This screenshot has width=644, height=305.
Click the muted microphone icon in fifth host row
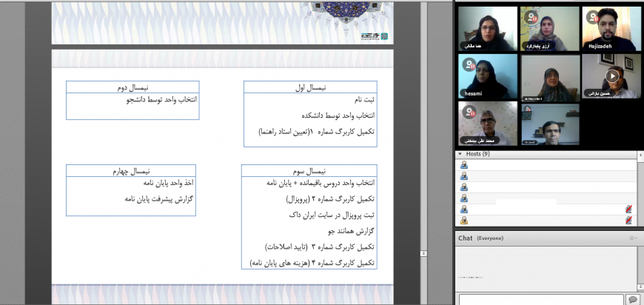(x=628, y=210)
